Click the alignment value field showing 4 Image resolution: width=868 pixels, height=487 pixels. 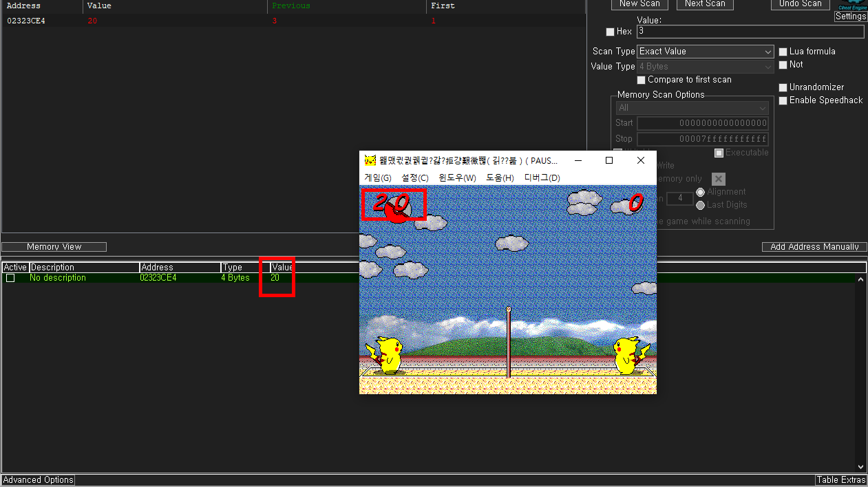pyautogui.click(x=680, y=198)
